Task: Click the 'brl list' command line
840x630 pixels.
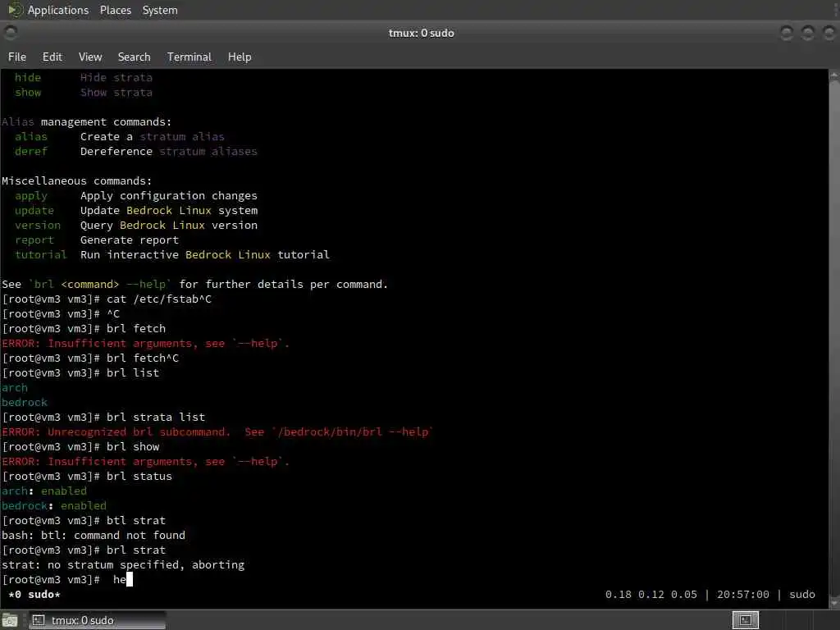Action: click(80, 373)
